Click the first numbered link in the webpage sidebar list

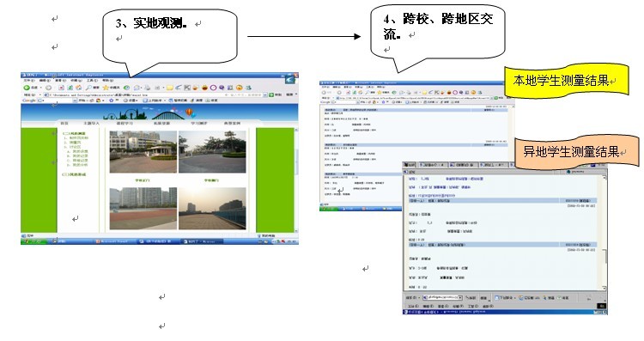pyautogui.click(x=76, y=138)
